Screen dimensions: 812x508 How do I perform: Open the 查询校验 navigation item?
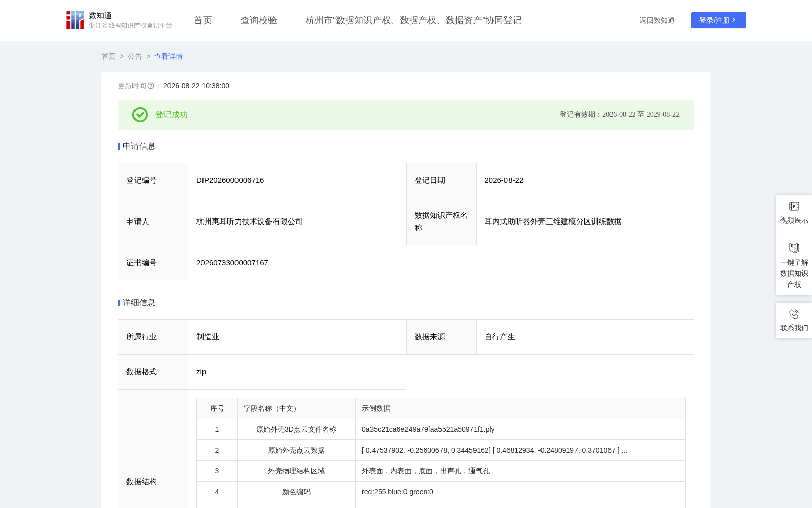pos(259,20)
